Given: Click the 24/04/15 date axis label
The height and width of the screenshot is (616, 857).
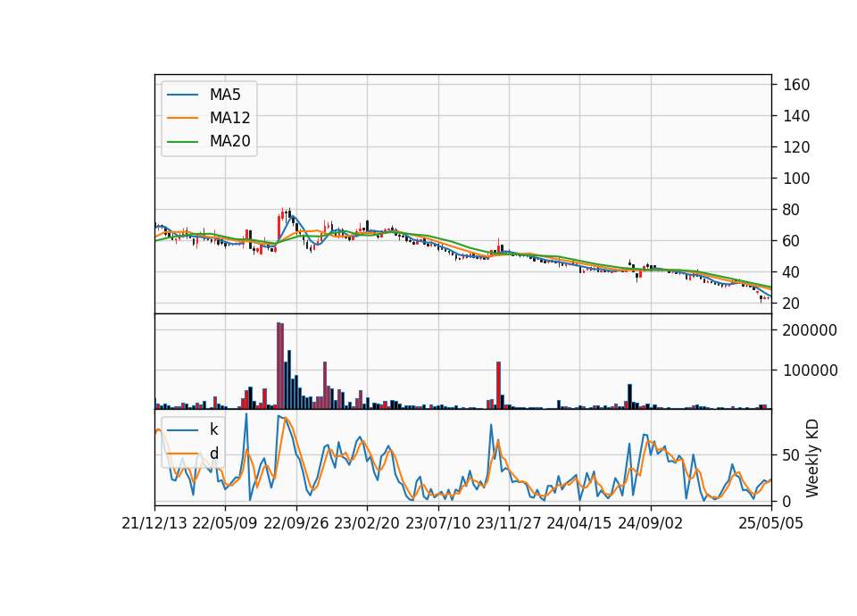Looking at the screenshot, I should [x=579, y=523].
